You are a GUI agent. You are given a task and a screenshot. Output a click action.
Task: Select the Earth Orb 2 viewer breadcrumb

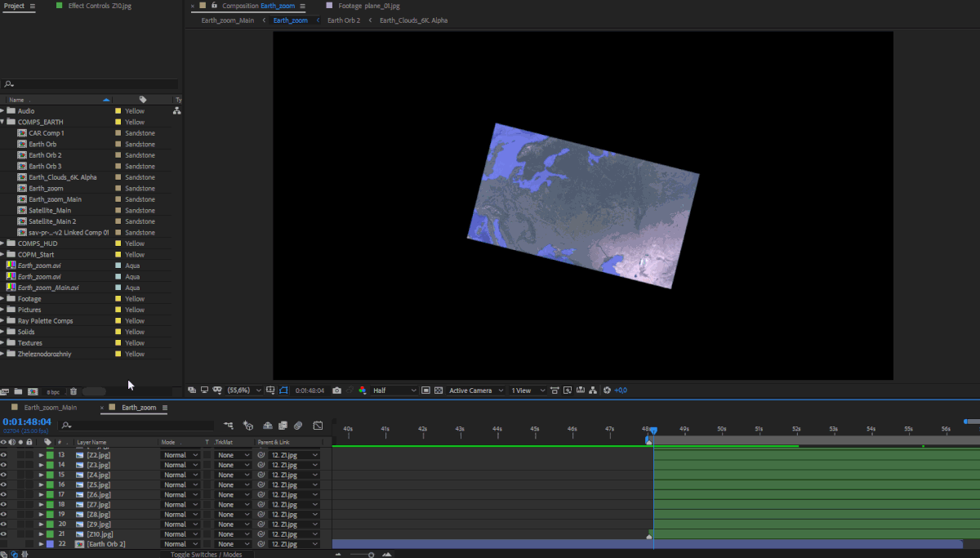[343, 20]
